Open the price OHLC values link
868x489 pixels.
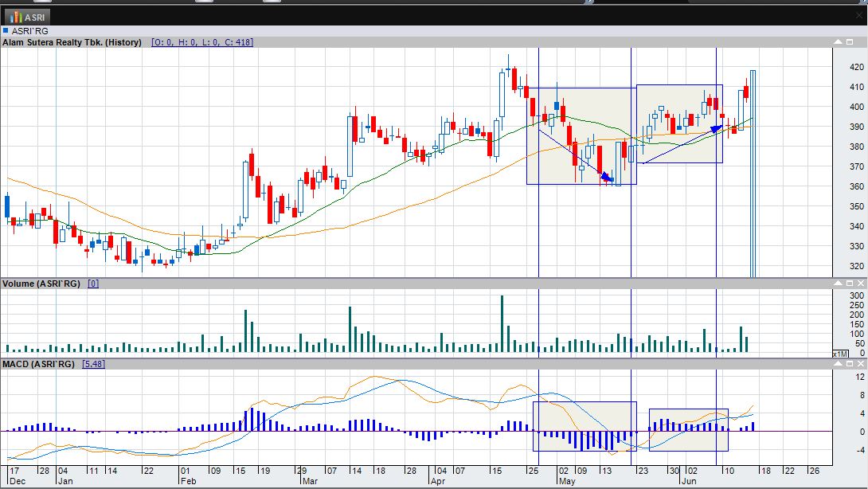(x=202, y=42)
